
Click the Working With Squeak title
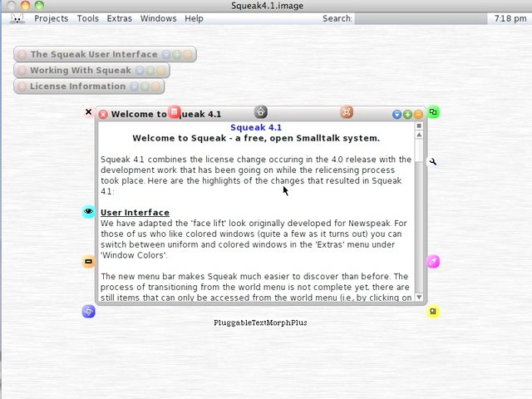(x=81, y=70)
